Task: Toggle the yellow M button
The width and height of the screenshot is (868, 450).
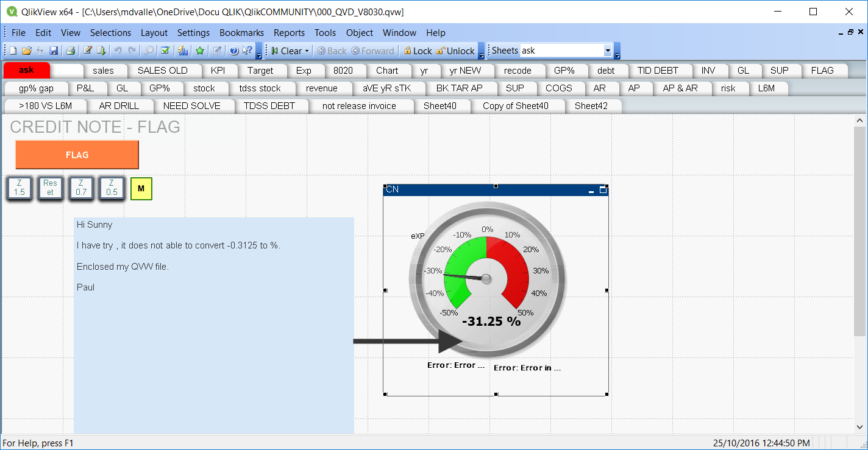Action: coord(141,189)
